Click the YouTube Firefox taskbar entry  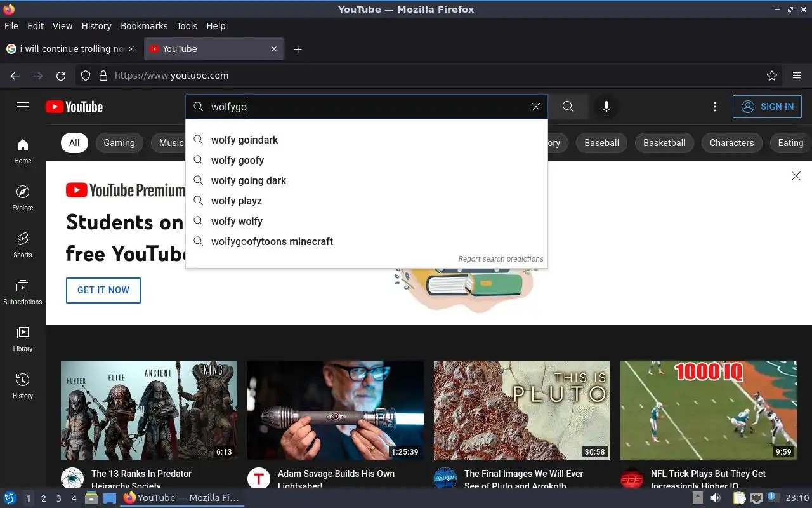click(181, 498)
